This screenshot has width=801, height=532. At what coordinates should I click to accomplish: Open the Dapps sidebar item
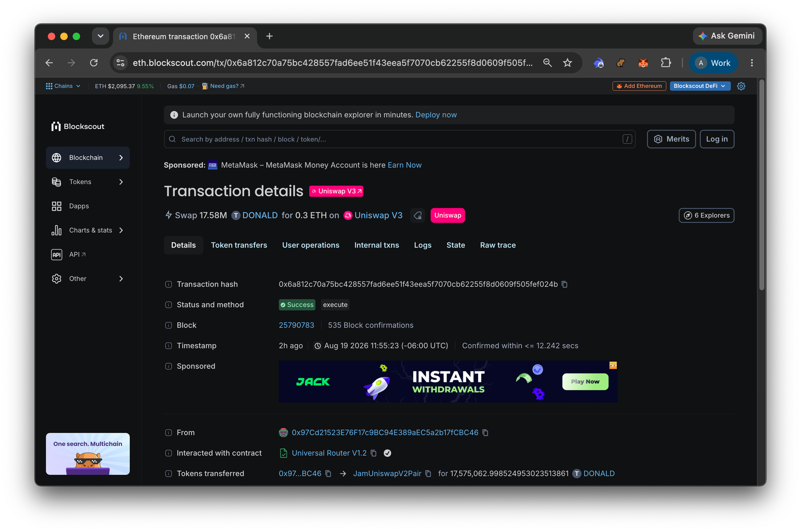88,206
